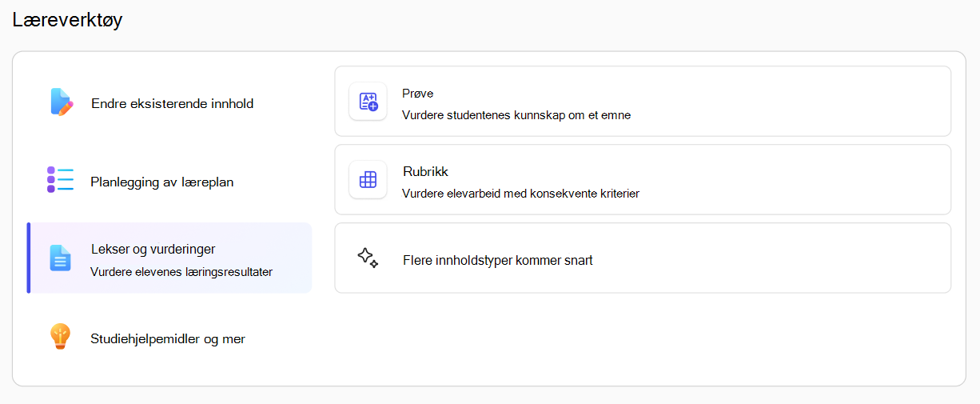The width and height of the screenshot is (980, 404).
Task: Click the purple list icon for Planlegging av læreplan
Action: pos(60,180)
